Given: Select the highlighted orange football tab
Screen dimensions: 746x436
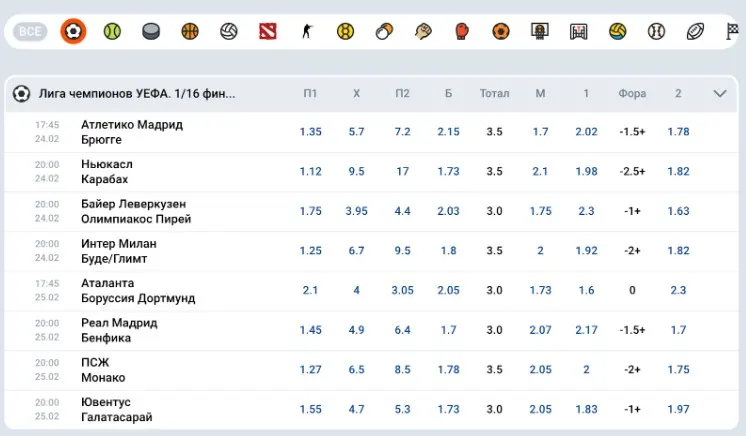Looking at the screenshot, I should point(73,31).
